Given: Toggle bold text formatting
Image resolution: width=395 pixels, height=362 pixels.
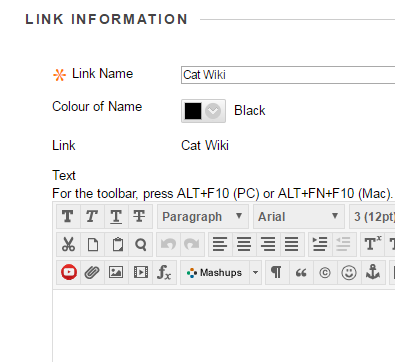Looking at the screenshot, I should (68, 217).
